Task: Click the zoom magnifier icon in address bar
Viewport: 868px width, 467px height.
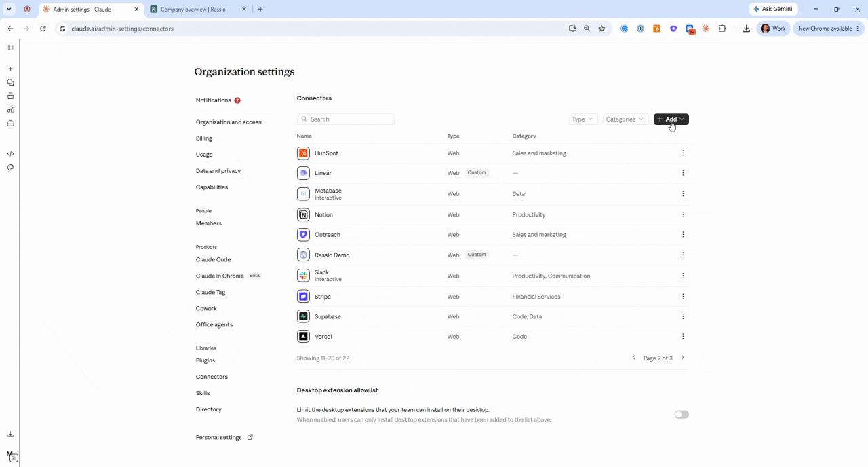Action: [587, 29]
